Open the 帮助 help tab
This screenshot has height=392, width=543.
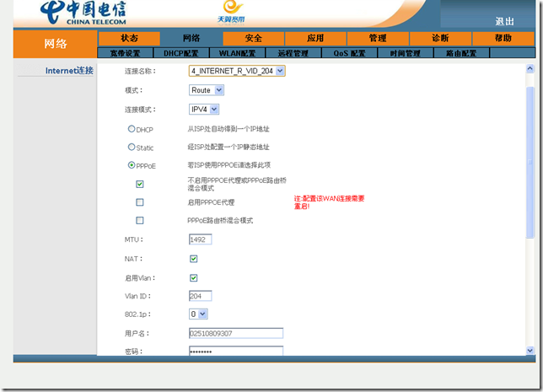[x=503, y=38]
